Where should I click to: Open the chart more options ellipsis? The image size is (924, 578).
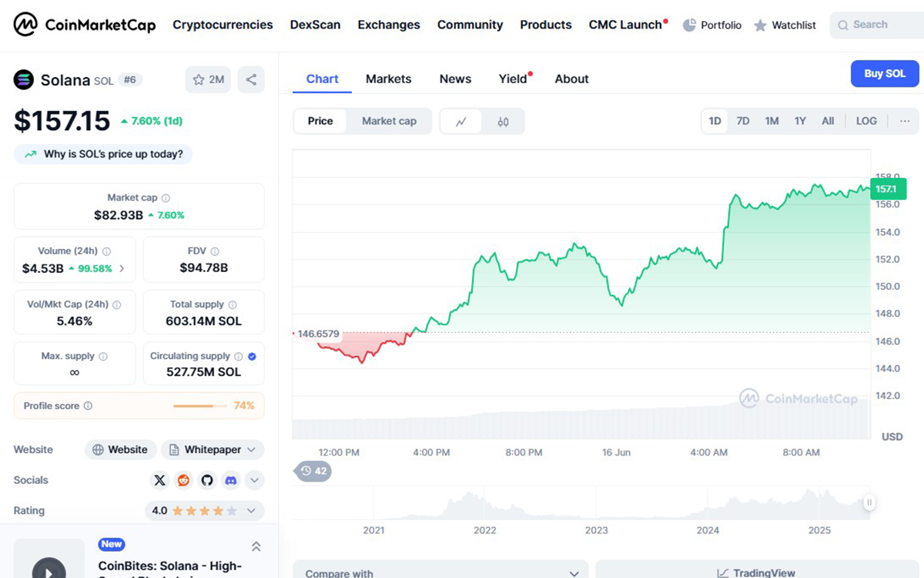click(905, 121)
